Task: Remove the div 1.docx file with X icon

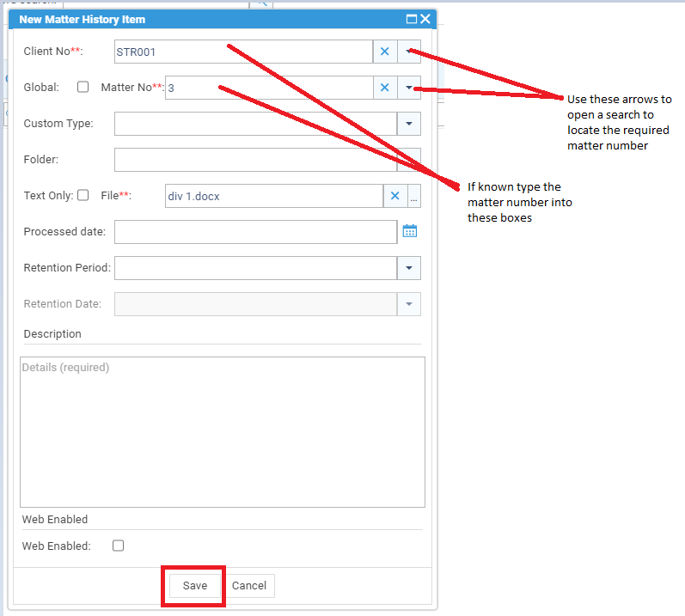Action: [x=395, y=196]
